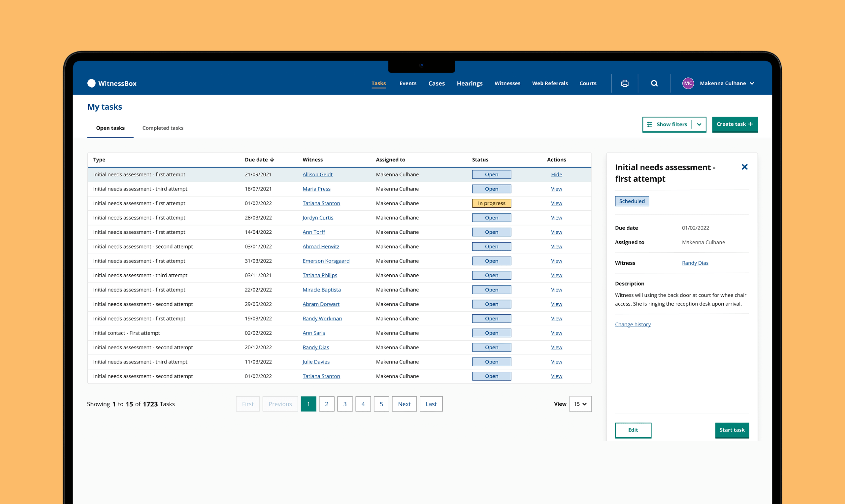Viewport: 845px width, 504px height.
Task: Open the Show filters dropdown arrow
Action: [699, 124]
